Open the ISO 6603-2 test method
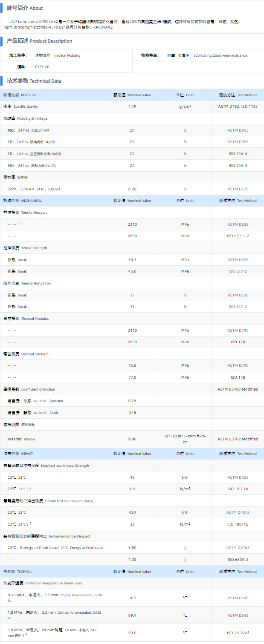Viewport: 264px width, 644px height. [x=238, y=560]
